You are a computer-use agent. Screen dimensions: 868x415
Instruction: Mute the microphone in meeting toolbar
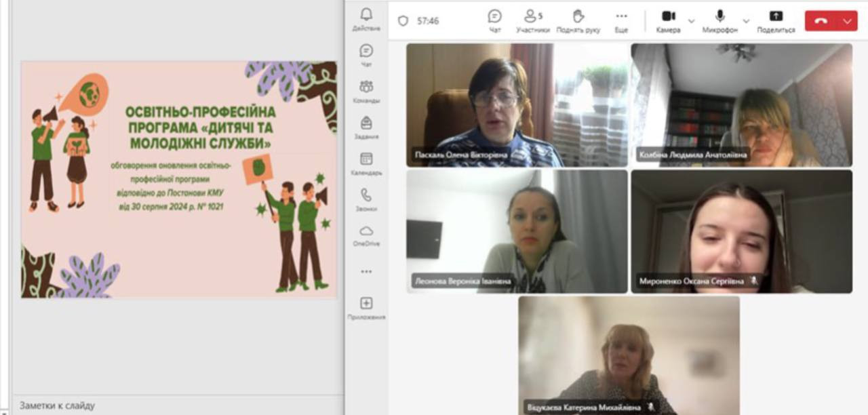pyautogui.click(x=719, y=20)
